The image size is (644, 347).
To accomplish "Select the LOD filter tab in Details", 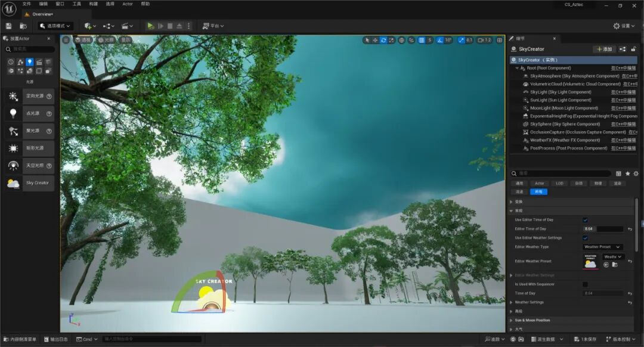I will (559, 184).
